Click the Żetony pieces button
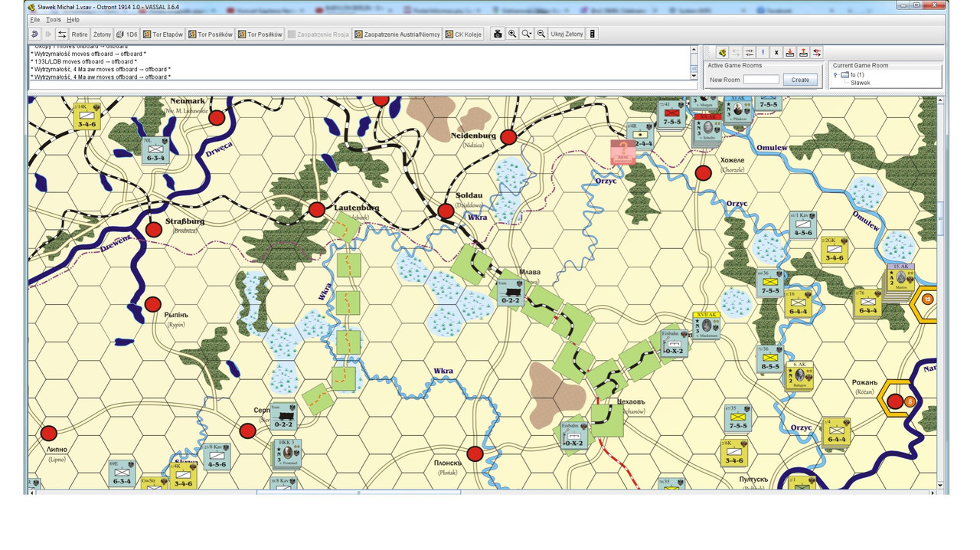 (102, 34)
